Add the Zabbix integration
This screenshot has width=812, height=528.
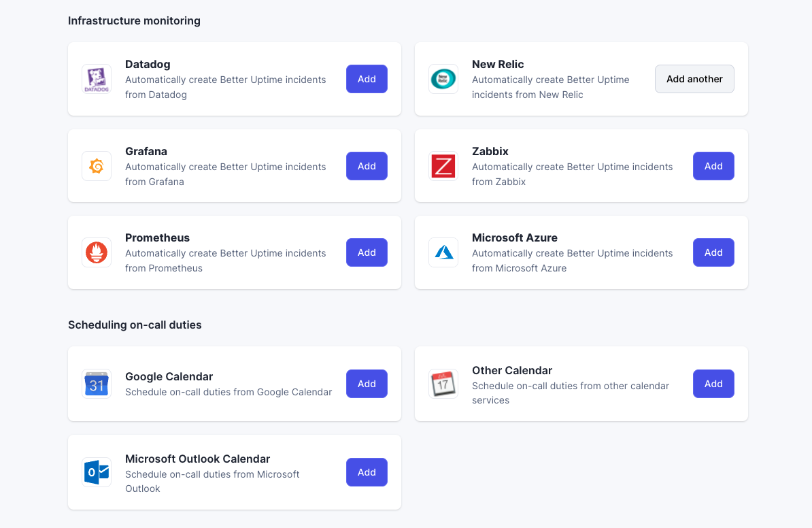coord(713,165)
